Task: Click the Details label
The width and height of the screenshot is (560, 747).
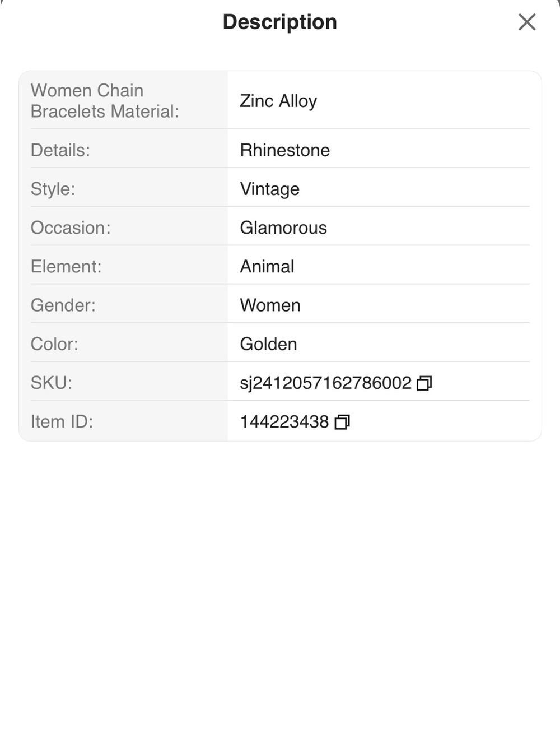Action: [x=60, y=150]
